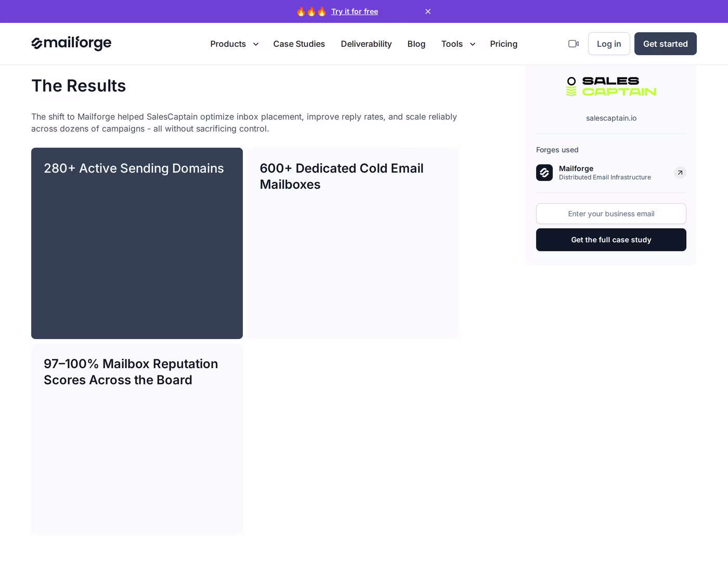Viewport: 728px width, 572px height.
Task: Dismiss the promo banner with the X icon
Action: [x=428, y=11]
